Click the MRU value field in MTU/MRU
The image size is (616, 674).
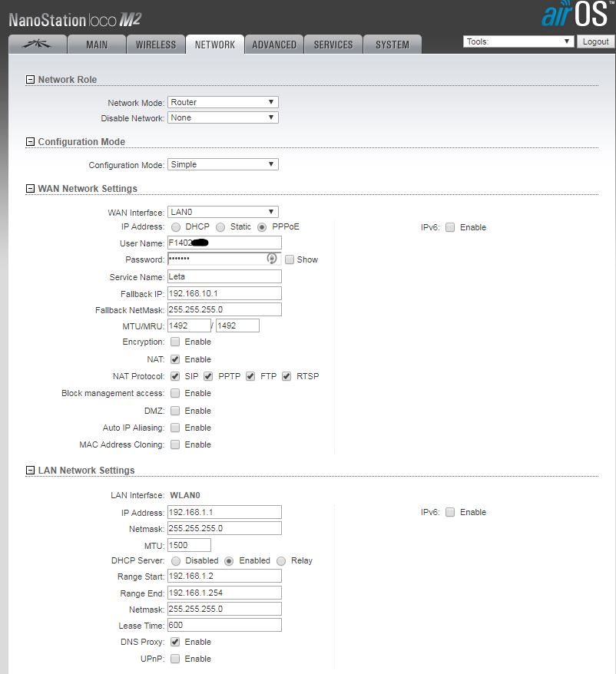tap(237, 325)
